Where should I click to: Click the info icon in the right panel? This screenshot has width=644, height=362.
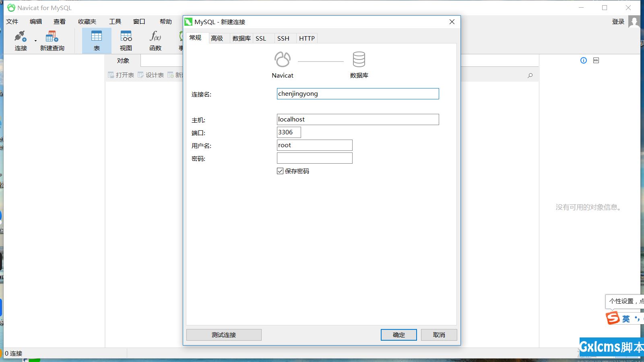click(x=584, y=60)
